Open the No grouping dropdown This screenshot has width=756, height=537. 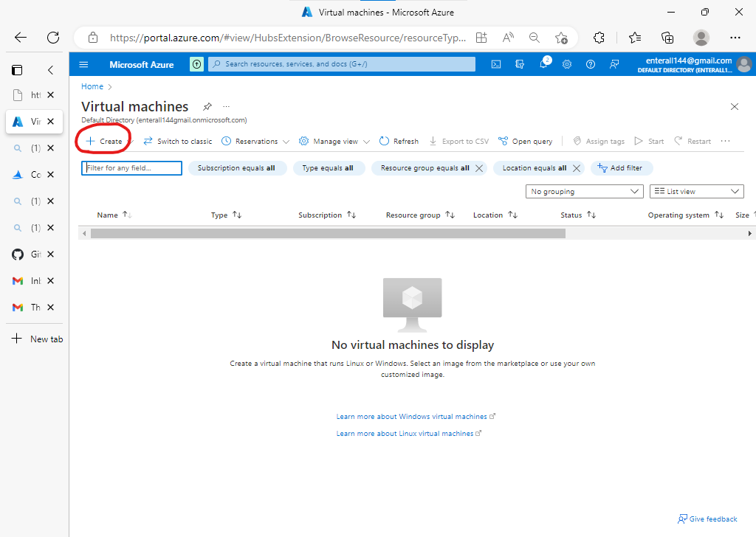(584, 191)
